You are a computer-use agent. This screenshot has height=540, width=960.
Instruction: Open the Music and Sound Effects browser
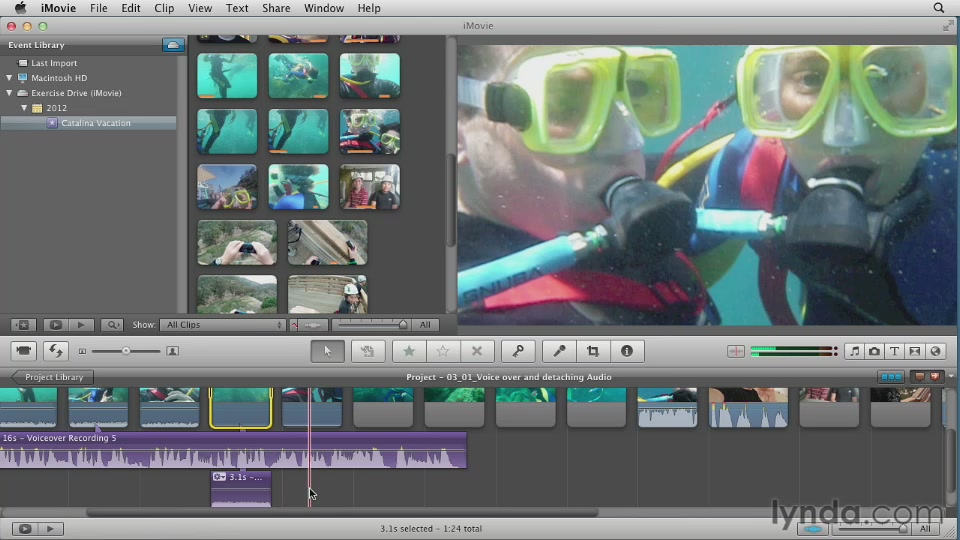[854, 351]
